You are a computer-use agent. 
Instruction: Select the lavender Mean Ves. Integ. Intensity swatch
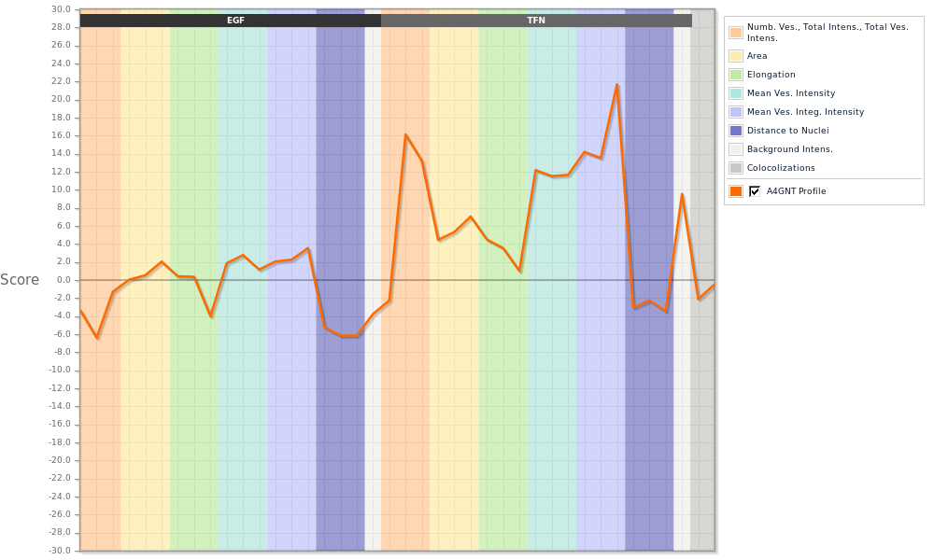click(736, 112)
